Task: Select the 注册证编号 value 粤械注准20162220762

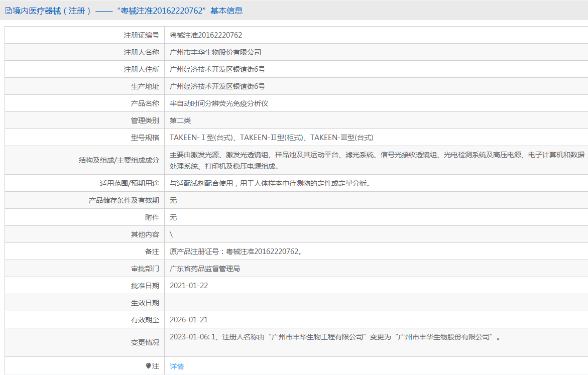Action: [206, 35]
